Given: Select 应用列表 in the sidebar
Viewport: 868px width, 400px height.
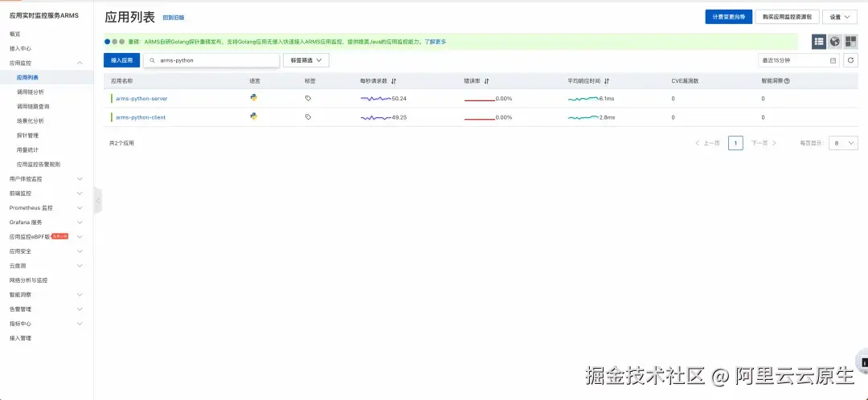Looking at the screenshot, I should coord(27,77).
